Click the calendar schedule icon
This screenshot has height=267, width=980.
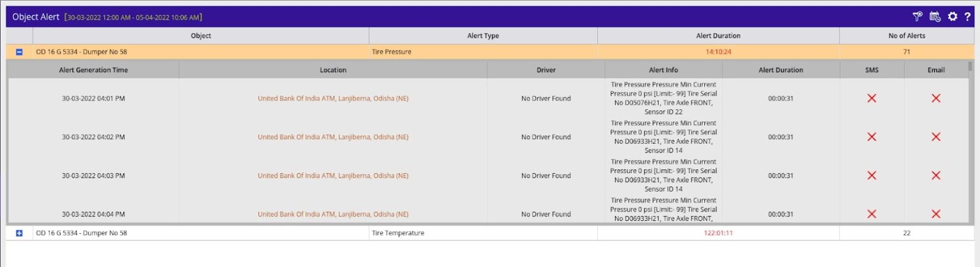[x=935, y=17]
